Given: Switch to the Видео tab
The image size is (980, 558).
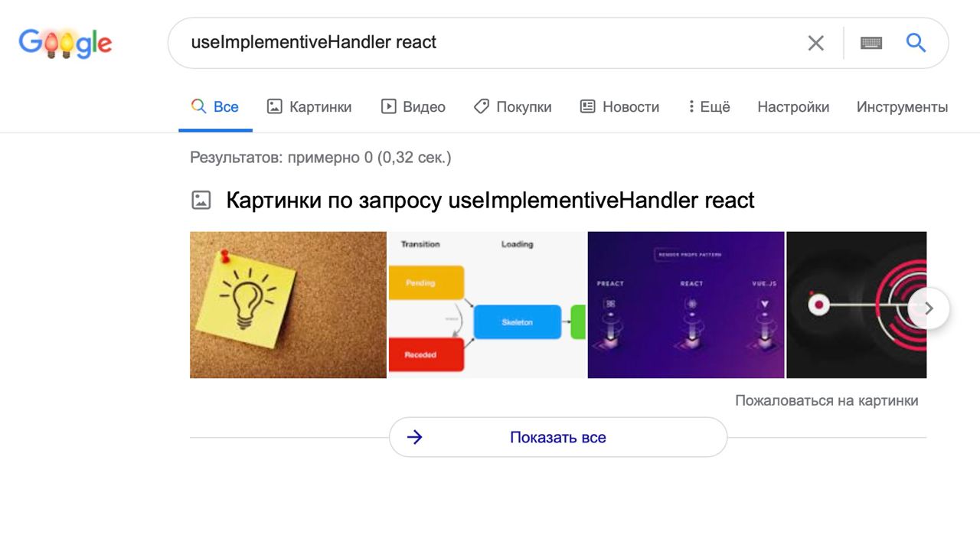Looking at the screenshot, I should (413, 107).
